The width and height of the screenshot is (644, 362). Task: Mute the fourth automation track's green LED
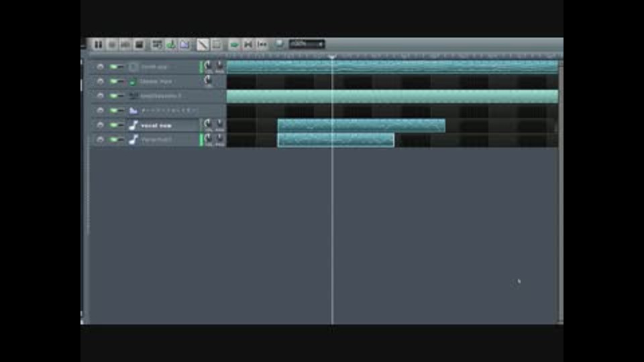pyautogui.click(x=113, y=111)
